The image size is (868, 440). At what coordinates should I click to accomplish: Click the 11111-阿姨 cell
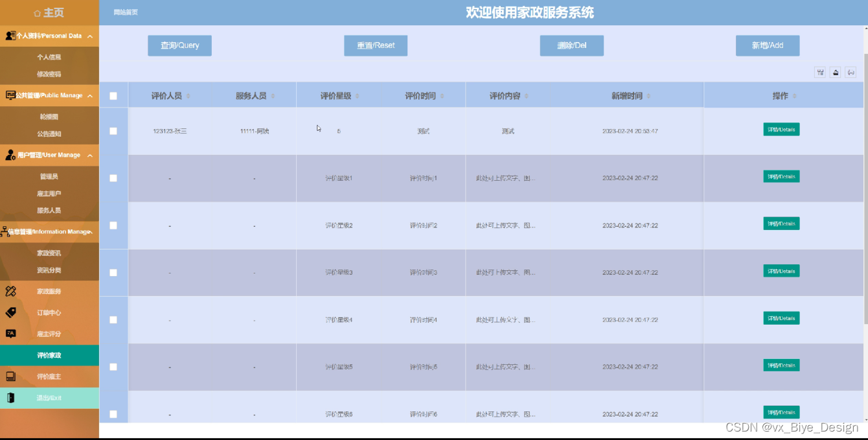255,131
